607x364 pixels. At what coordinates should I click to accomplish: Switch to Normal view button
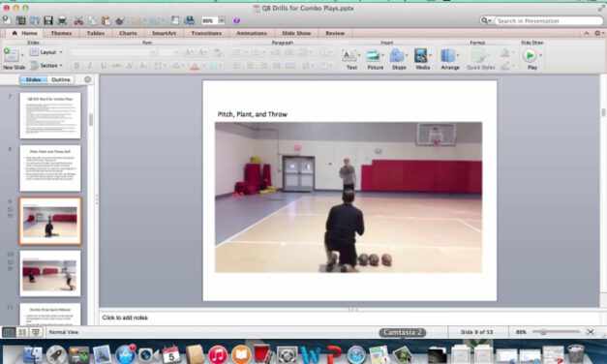9,332
